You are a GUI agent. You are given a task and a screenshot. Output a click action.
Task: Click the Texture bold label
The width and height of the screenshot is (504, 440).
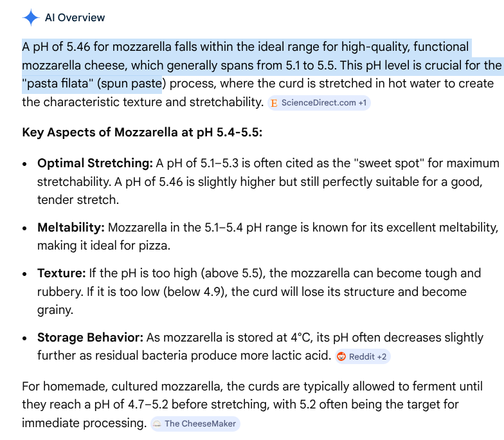(60, 273)
